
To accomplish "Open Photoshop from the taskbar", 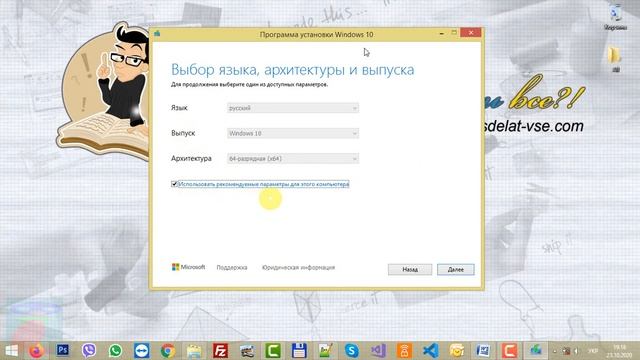I will (x=62, y=350).
